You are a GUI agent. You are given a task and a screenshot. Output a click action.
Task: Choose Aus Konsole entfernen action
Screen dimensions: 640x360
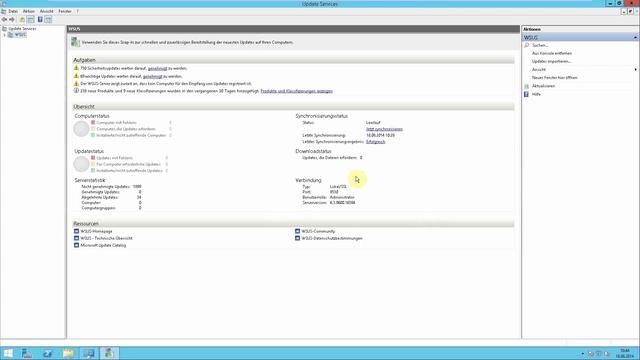tap(551, 53)
